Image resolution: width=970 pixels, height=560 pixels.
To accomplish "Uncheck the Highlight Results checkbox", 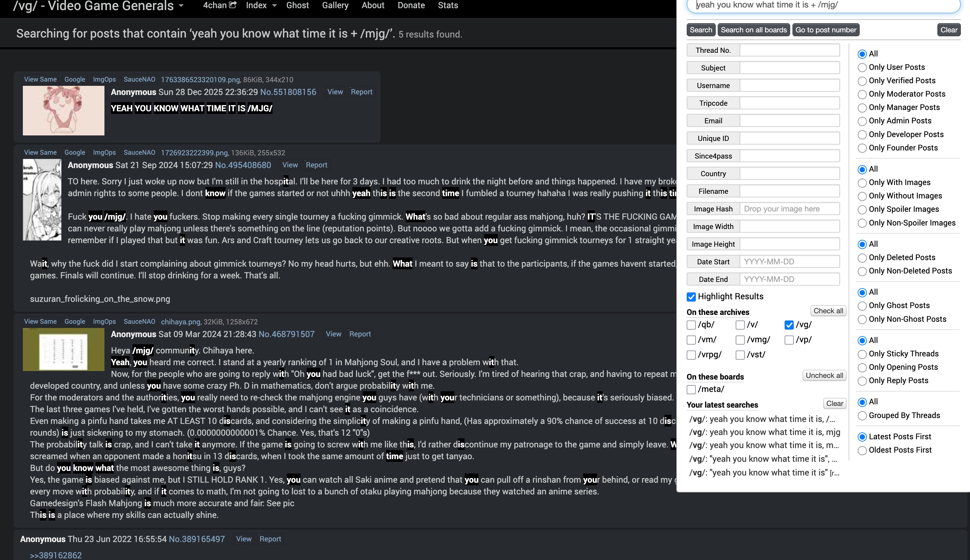I will tap(691, 297).
